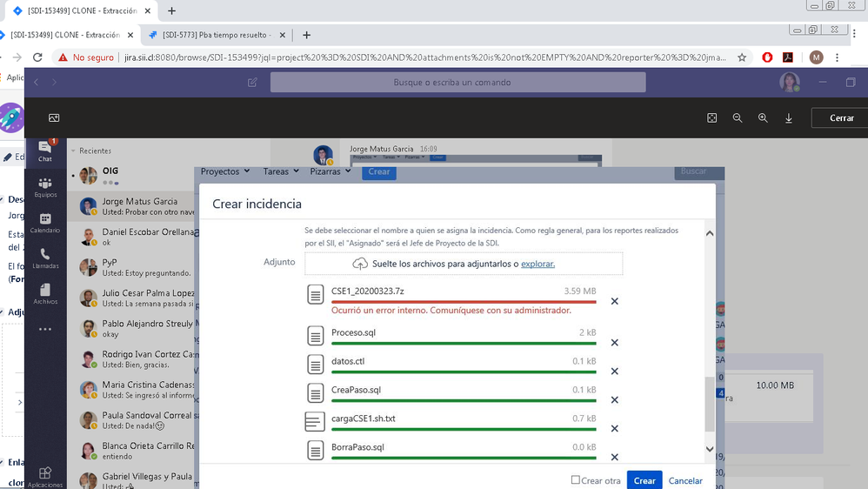The height and width of the screenshot is (489, 868).
Task: Open chat with Pablo Alejandro Streuly
Action: coord(131,328)
